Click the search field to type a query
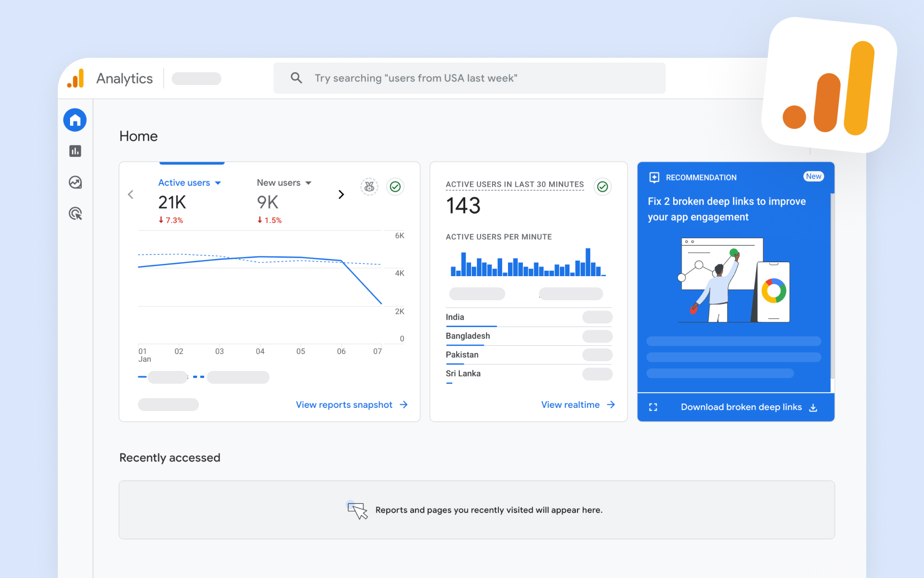This screenshot has width=924, height=578. (471, 78)
